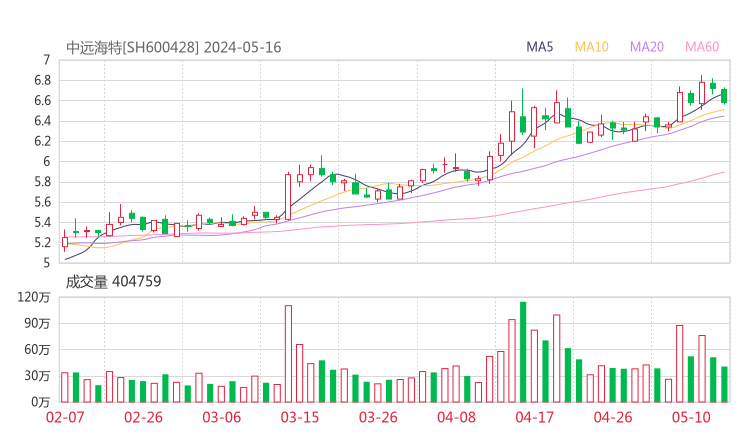Click the MA10 legend label
The image size is (740, 440).
pos(591,47)
